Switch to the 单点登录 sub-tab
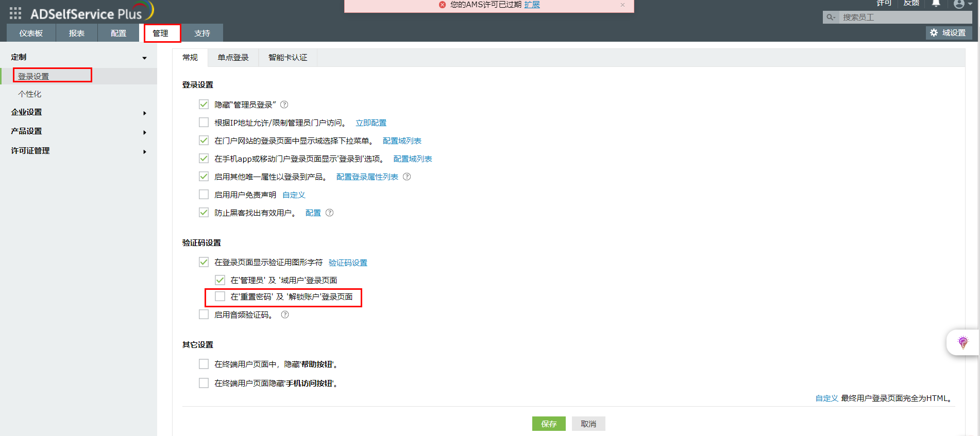Screen dimensions: 980x436 pyautogui.click(x=233, y=58)
